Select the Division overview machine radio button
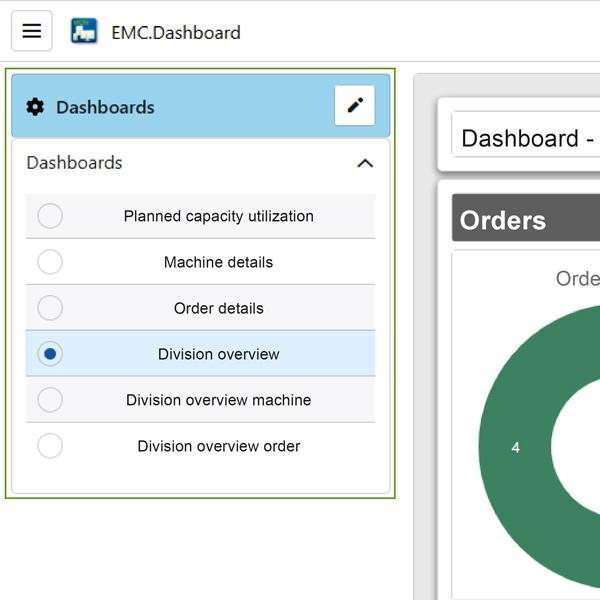Screen dimensions: 600x600 tap(50, 400)
